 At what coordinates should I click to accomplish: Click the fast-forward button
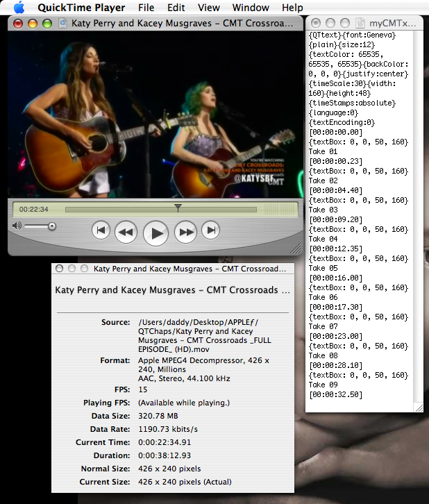pos(186,232)
